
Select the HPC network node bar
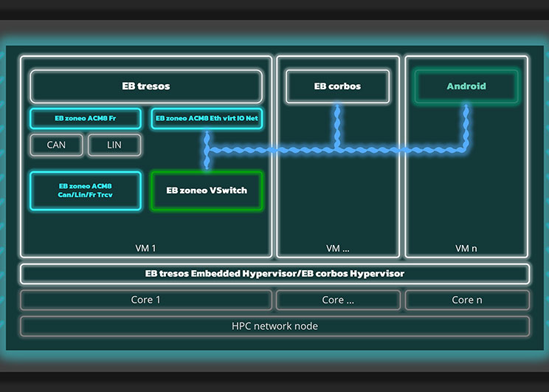coord(274,326)
